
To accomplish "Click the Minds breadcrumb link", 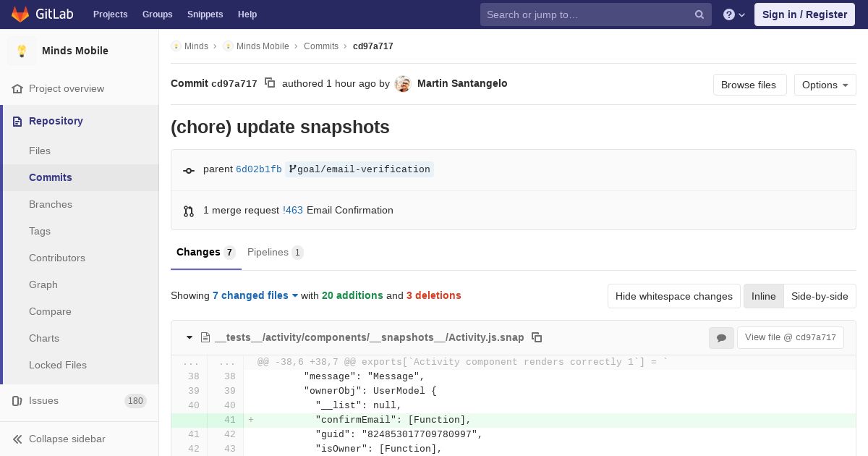I will [196, 46].
